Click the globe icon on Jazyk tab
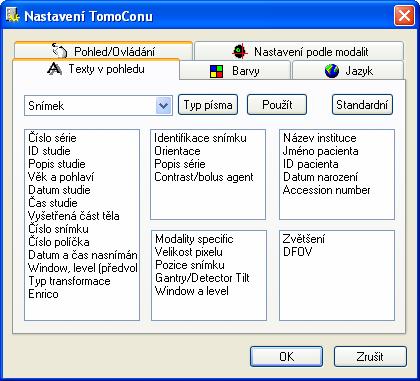 (x=332, y=71)
